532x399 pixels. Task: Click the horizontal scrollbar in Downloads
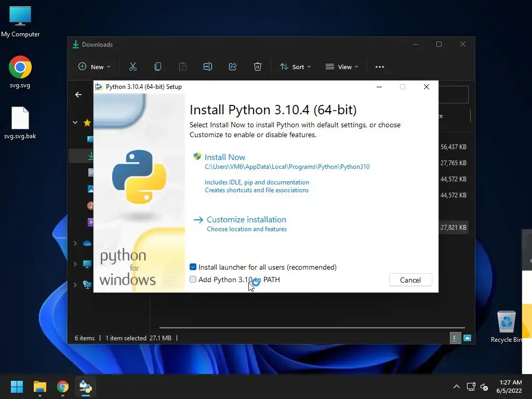coord(312,328)
